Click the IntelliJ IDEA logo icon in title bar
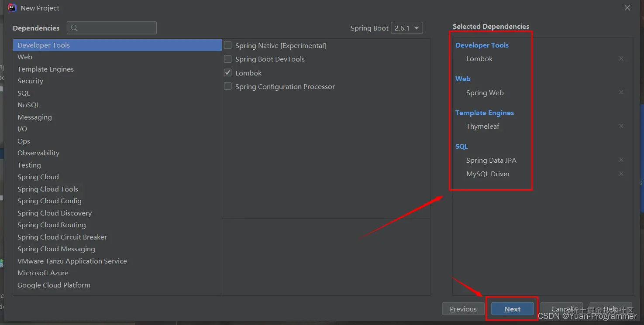 point(12,8)
